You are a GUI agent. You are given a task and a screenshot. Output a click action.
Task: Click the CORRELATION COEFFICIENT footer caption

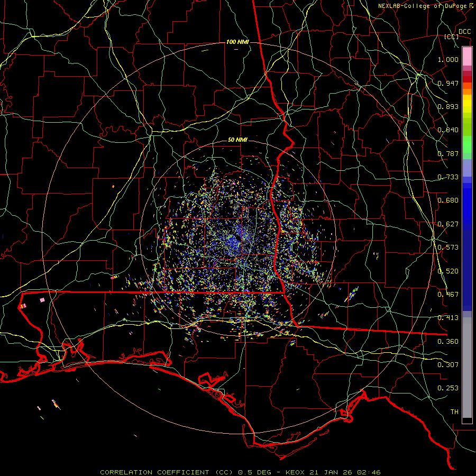coord(241,472)
